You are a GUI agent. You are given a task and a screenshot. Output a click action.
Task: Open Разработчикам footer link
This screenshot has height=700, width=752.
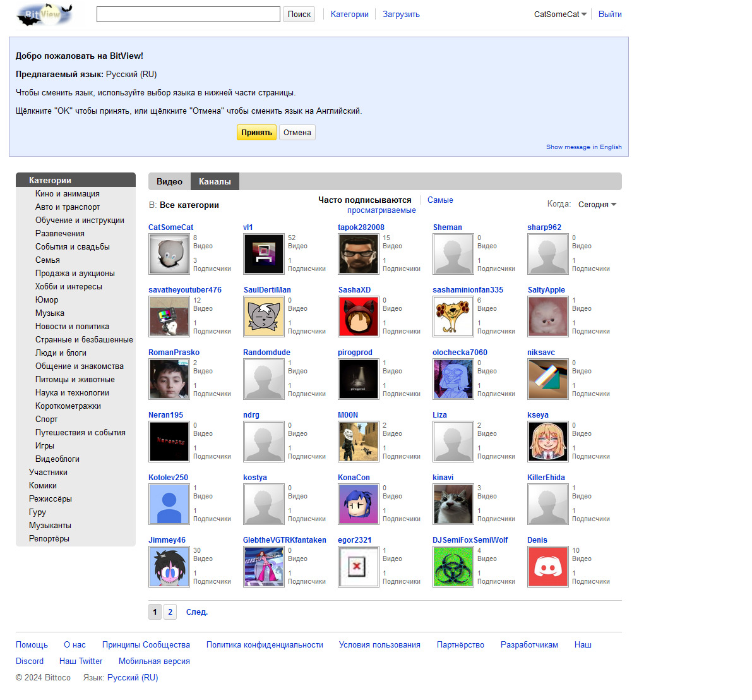pos(529,645)
